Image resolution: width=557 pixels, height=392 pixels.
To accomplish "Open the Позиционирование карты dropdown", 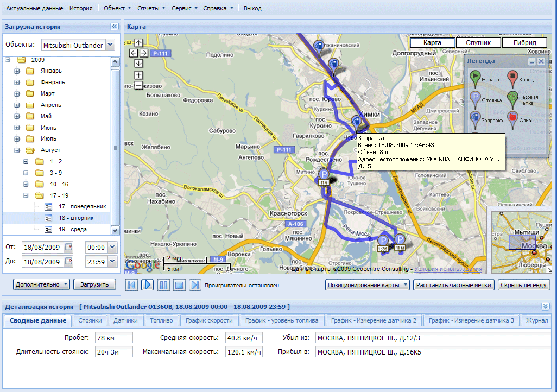I will pos(368,285).
